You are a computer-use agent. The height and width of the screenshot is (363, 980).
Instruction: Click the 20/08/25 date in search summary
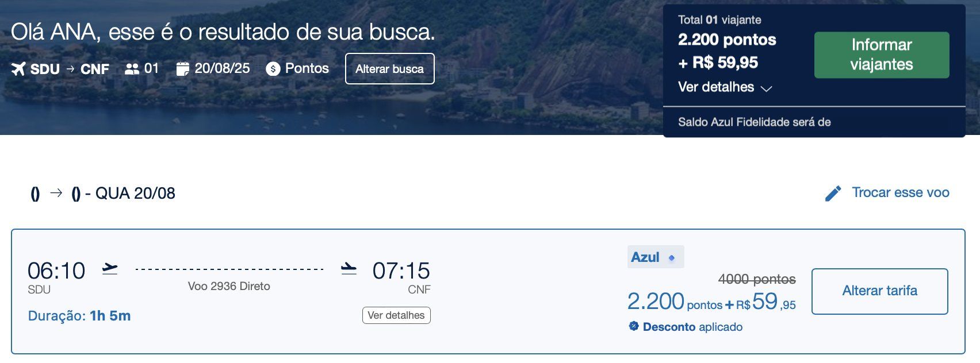coord(222,68)
